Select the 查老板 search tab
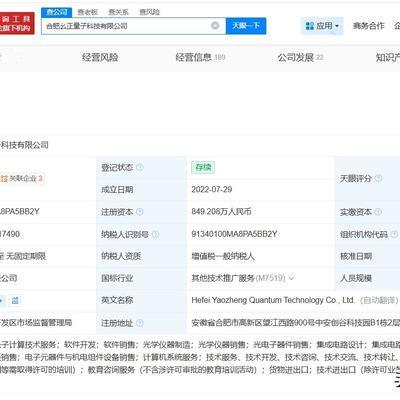This screenshot has height=400, width=400. pos(88,12)
